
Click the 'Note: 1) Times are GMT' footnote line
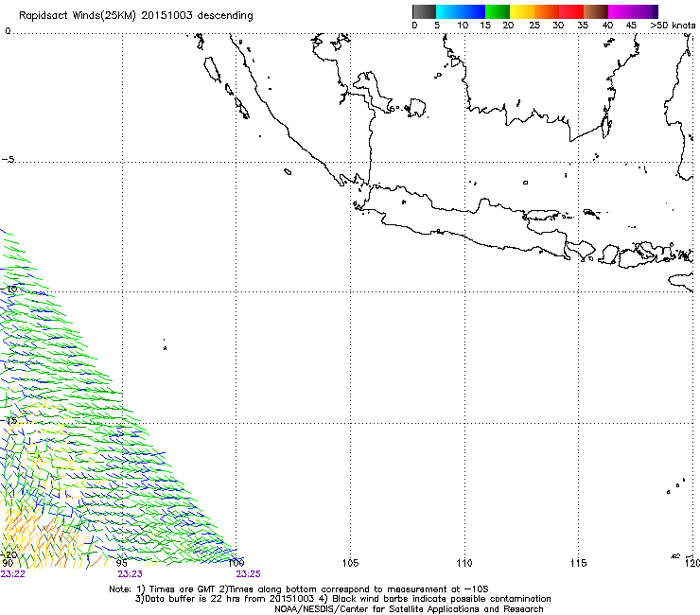299,589
